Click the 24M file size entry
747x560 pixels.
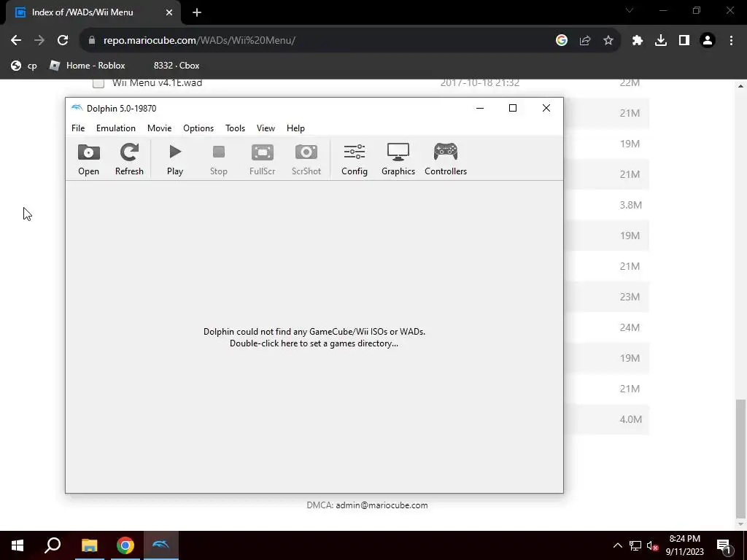(x=630, y=327)
